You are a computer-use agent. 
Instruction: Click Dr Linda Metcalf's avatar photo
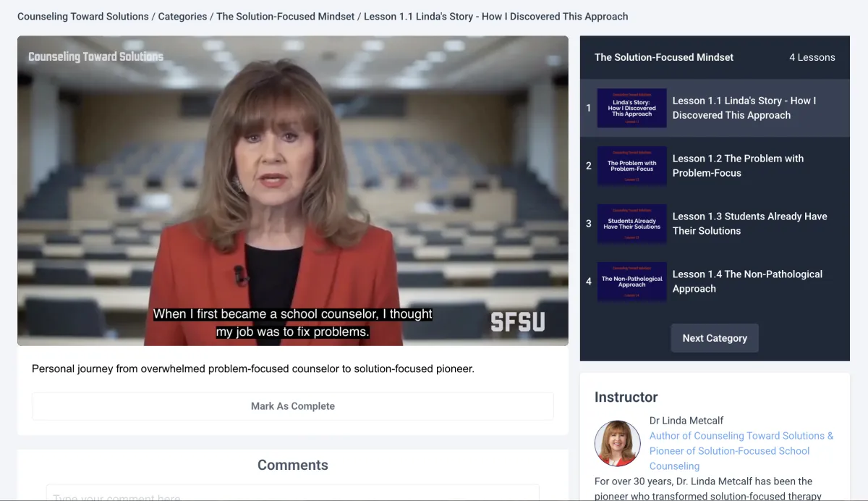pyautogui.click(x=617, y=443)
